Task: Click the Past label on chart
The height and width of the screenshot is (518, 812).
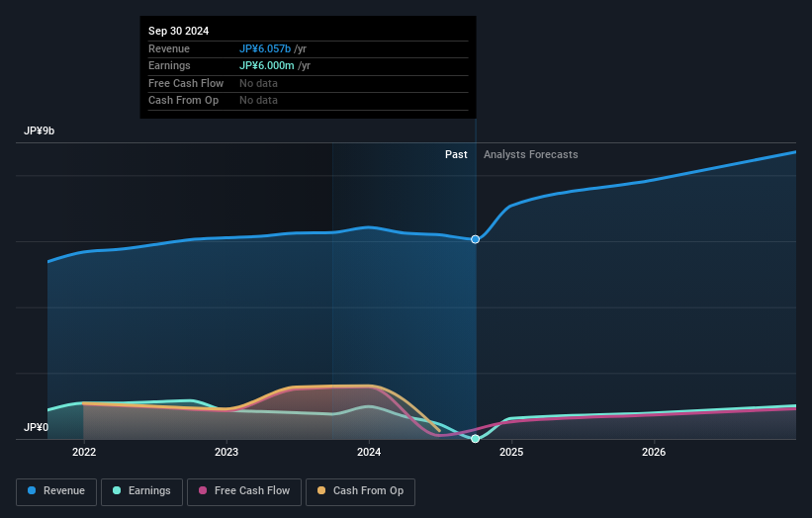Action: tap(456, 154)
